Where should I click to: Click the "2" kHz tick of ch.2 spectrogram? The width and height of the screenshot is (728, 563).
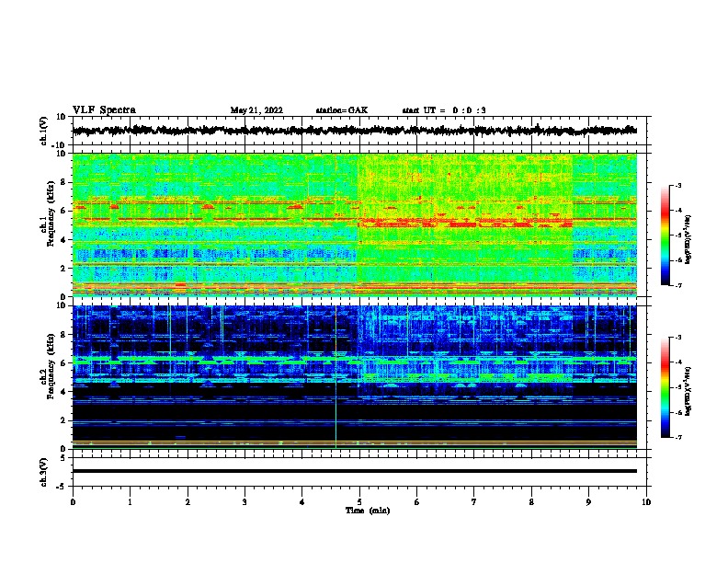(63, 420)
